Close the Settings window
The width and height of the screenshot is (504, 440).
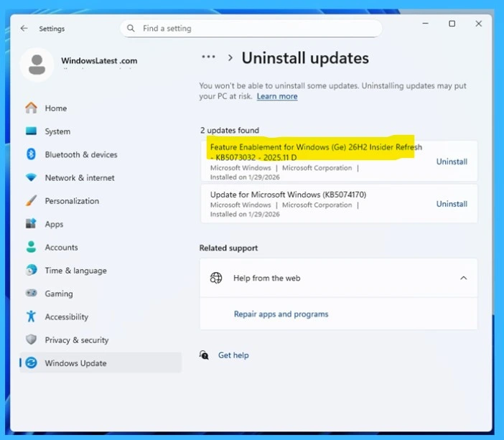point(479,24)
